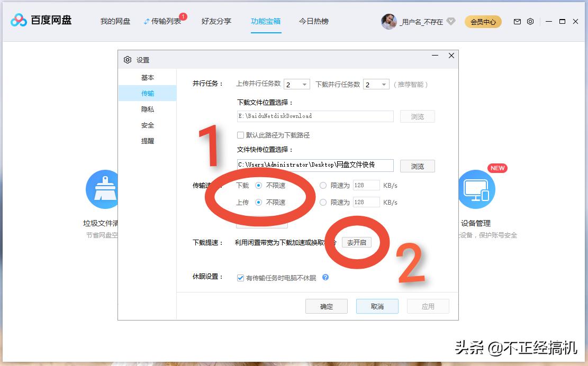
Task: Click the help question mark beside sleep setting
Action: [x=325, y=277]
